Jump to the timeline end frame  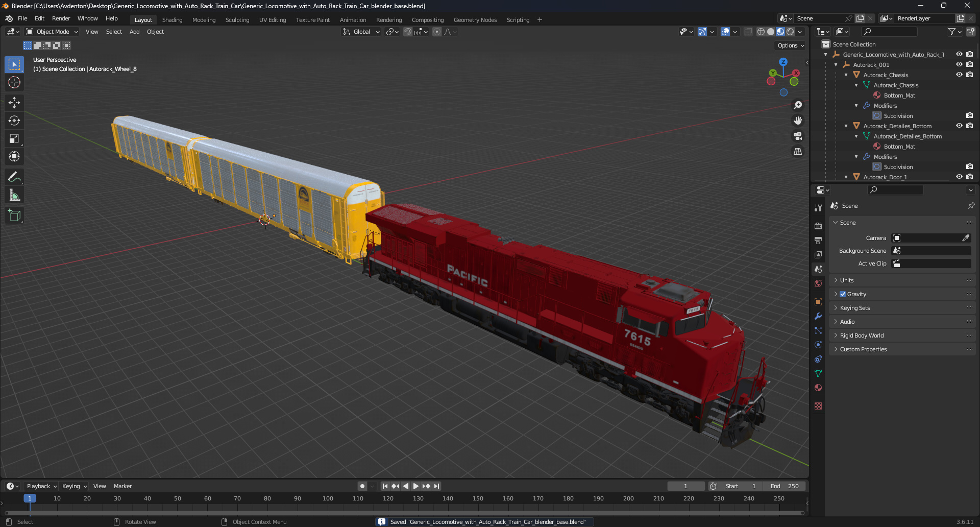click(x=436, y=486)
